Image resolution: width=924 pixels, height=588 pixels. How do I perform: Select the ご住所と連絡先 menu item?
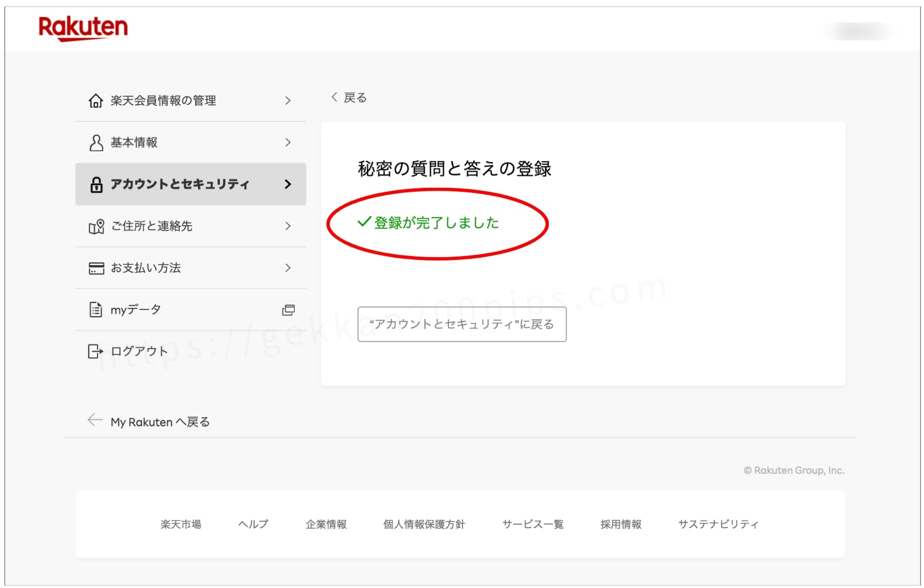tap(151, 226)
